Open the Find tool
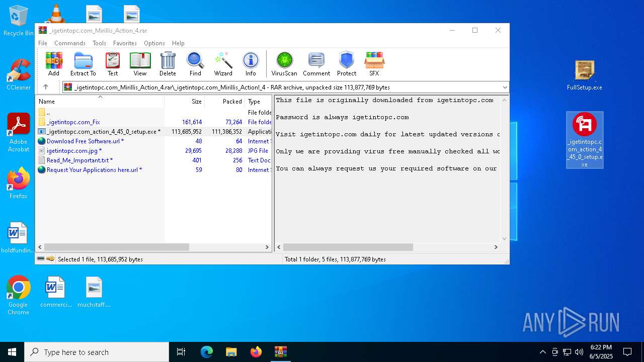The width and height of the screenshot is (644, 362). pyautogui.click(x=195, y=64)
